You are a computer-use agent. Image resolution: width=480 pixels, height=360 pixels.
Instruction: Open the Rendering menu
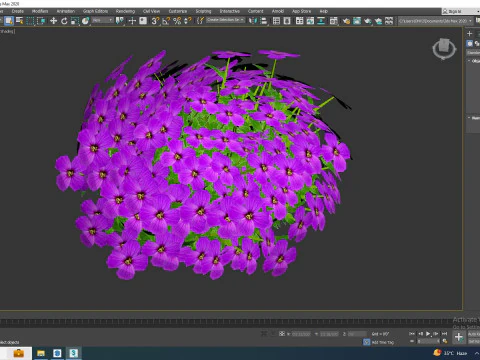[x=125, y=11]
